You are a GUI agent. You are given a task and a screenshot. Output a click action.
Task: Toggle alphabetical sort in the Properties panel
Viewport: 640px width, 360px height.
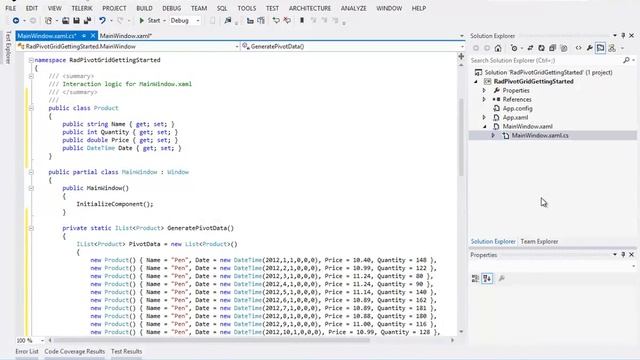tap(487, 278)
